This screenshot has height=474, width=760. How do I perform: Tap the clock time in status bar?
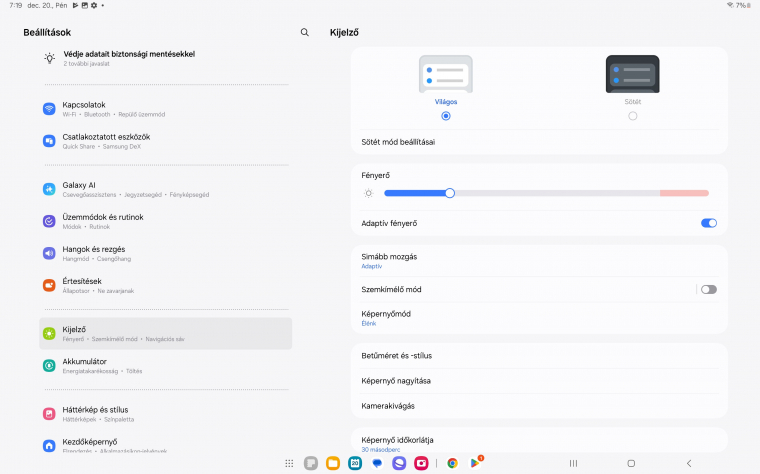pyautogui.click(x=16, y=5)
